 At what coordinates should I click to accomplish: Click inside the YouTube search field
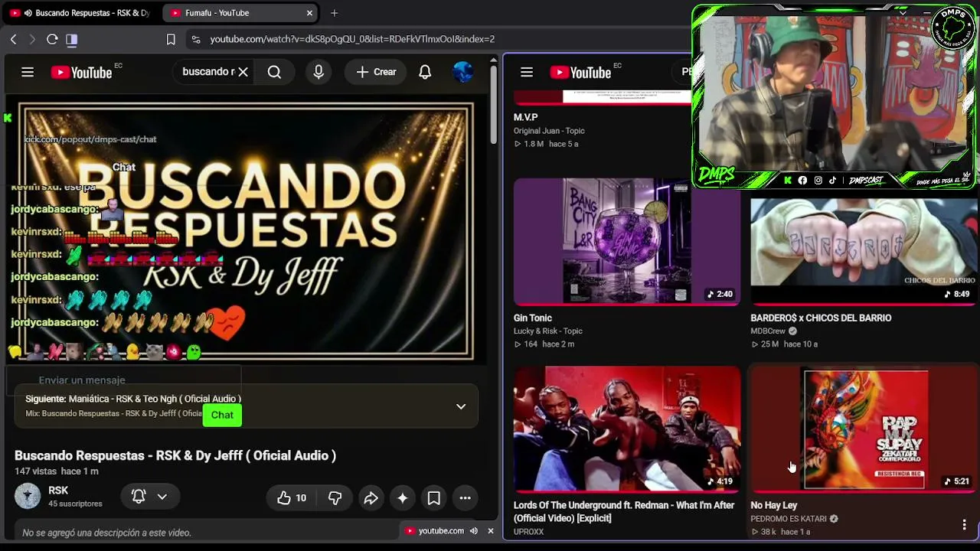(208, 72)
